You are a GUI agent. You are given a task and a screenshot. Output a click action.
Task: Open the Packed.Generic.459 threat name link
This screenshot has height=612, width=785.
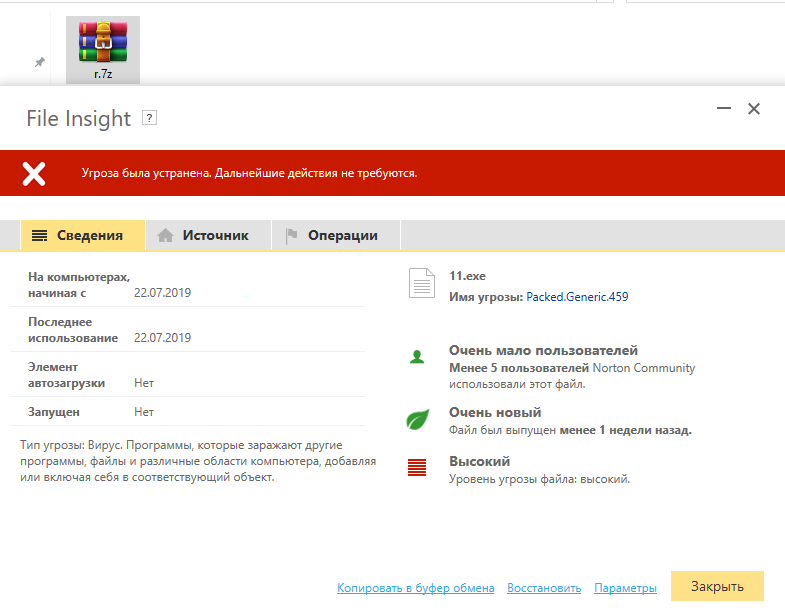coord(577,297)
